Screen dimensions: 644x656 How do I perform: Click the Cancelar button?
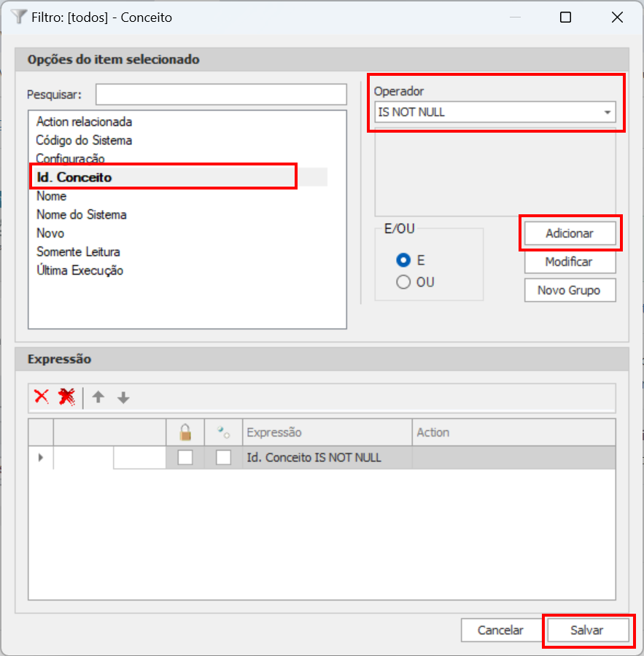[501, 630]
